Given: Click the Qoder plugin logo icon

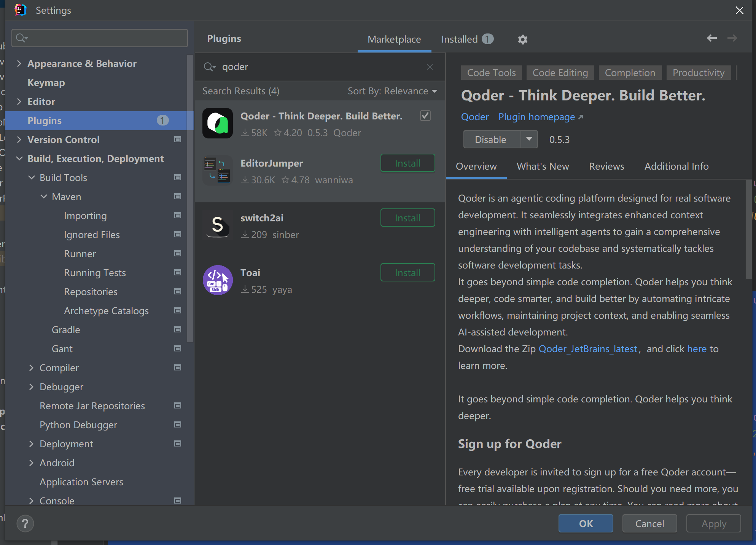Looking at the screenshot, I should 218,123.
